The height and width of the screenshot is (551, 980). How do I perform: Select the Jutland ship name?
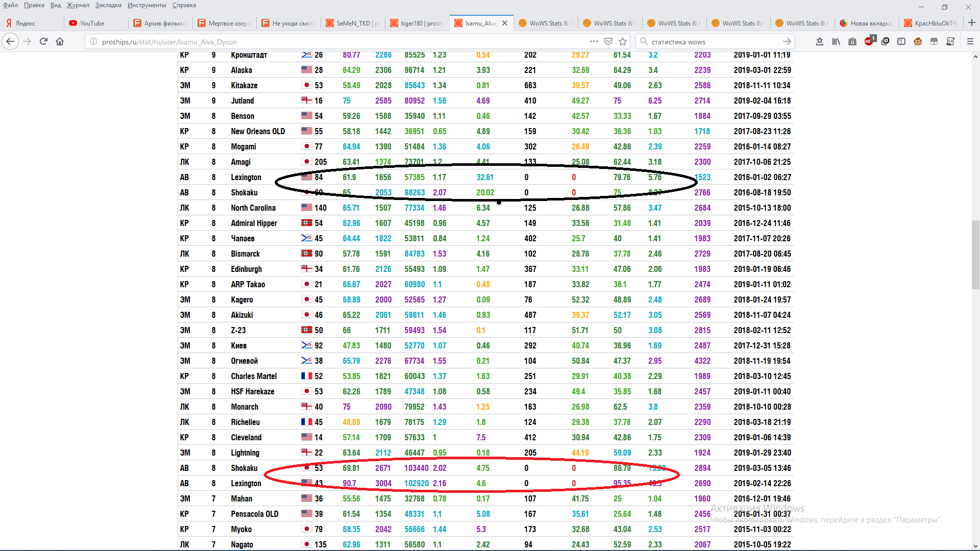[242, 101]
